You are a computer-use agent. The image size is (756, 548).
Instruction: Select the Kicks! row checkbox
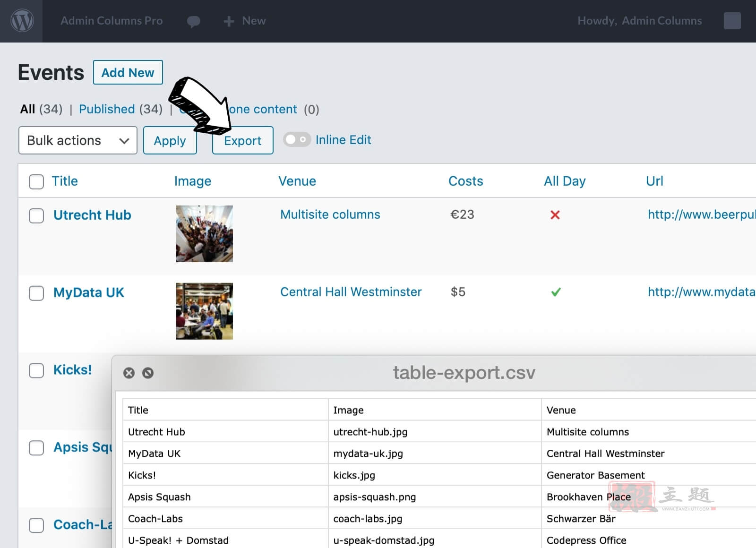36,370
